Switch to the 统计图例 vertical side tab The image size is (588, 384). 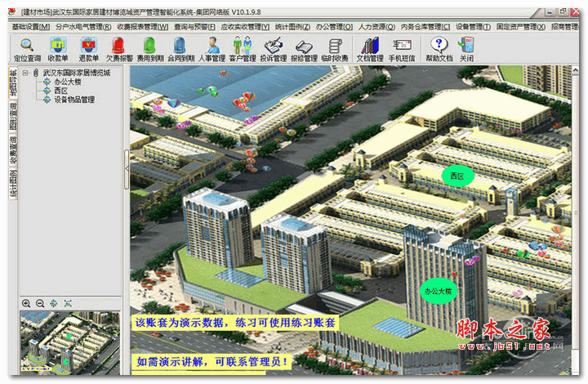coord(13,184)
